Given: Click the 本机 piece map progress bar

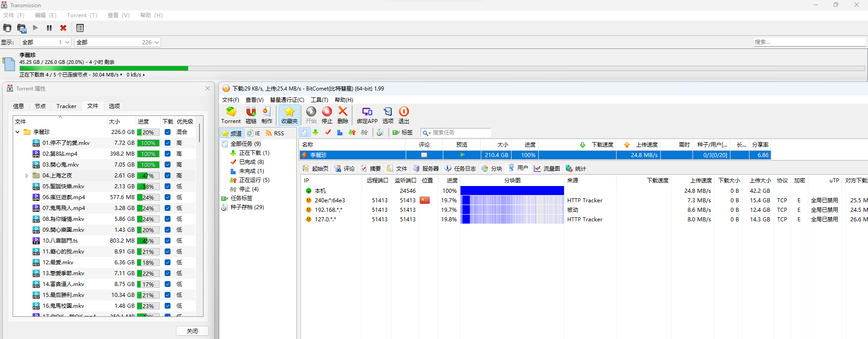Looking at the screenshot, I should pyautogui.click(x=512, y=191).
